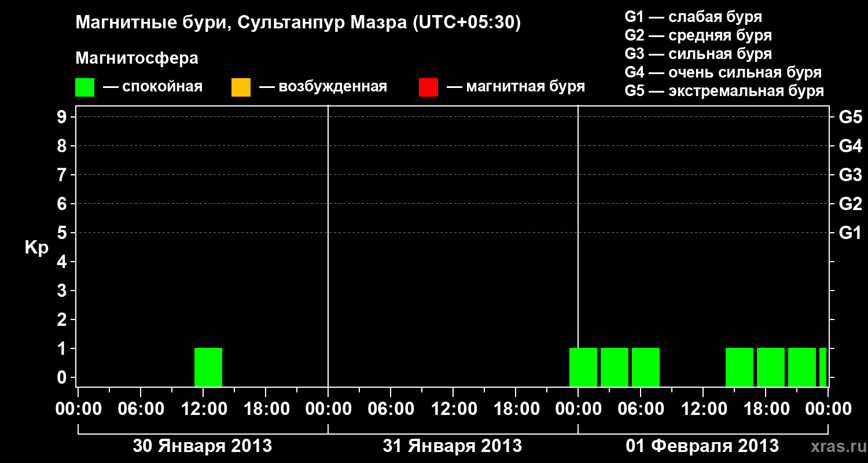Click the '— магнитная буря' legend label

point(516,87)
